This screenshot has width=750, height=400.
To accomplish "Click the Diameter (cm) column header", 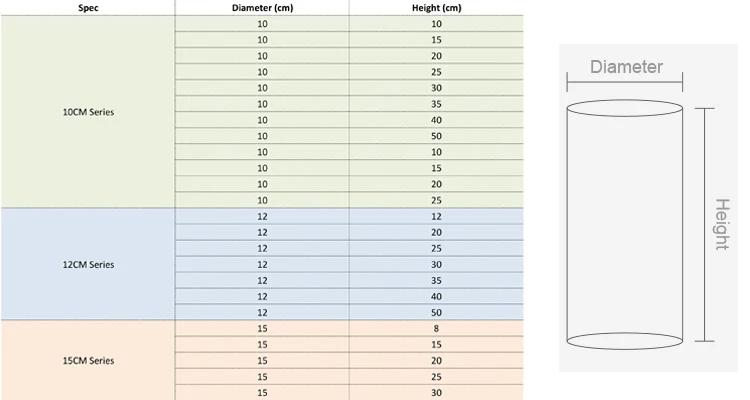I will pos(262,8).
